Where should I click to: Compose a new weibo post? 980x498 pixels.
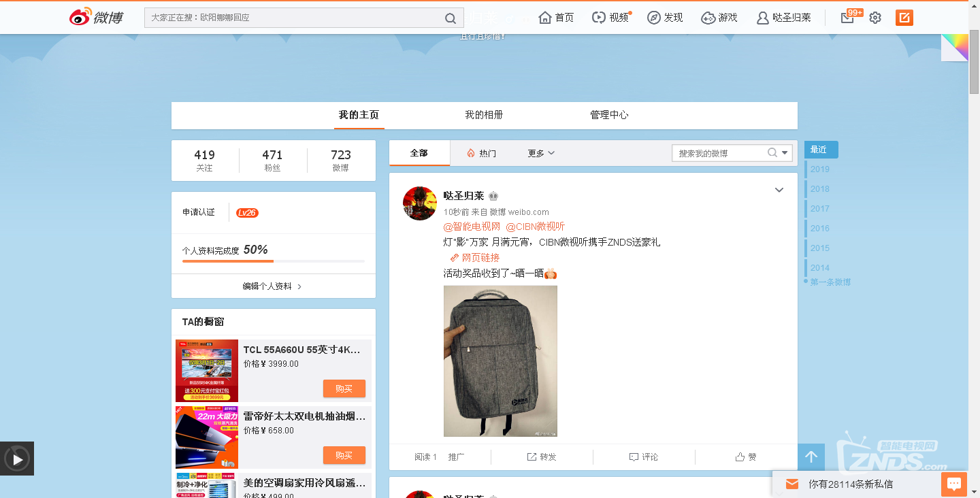904,18
